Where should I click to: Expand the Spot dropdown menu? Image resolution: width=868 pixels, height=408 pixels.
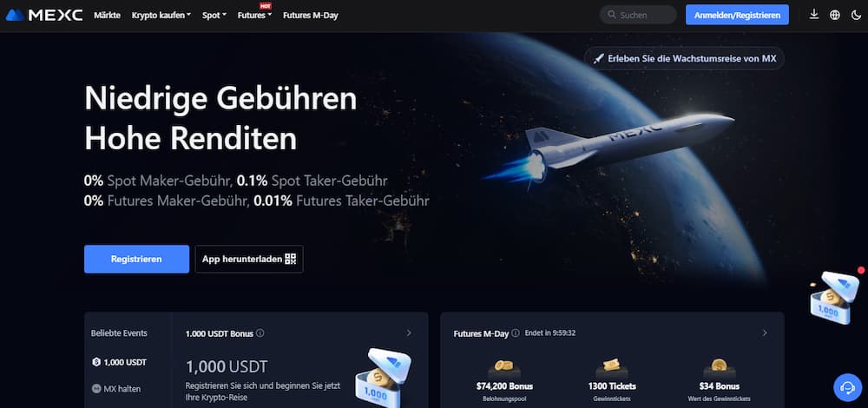(x=214, y=16)
